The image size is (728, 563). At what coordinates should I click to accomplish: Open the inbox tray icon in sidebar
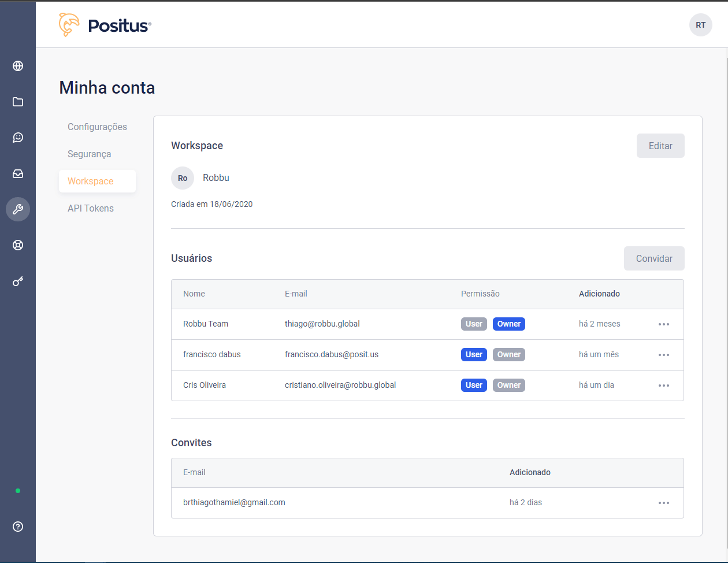18,173
